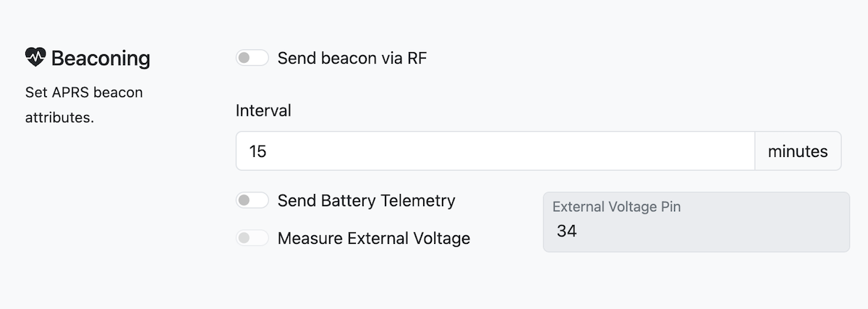The height and width of the screenshot is (309, 868).
Task: Click the "Set APRS beacon" description line
Action: point(84,93)
